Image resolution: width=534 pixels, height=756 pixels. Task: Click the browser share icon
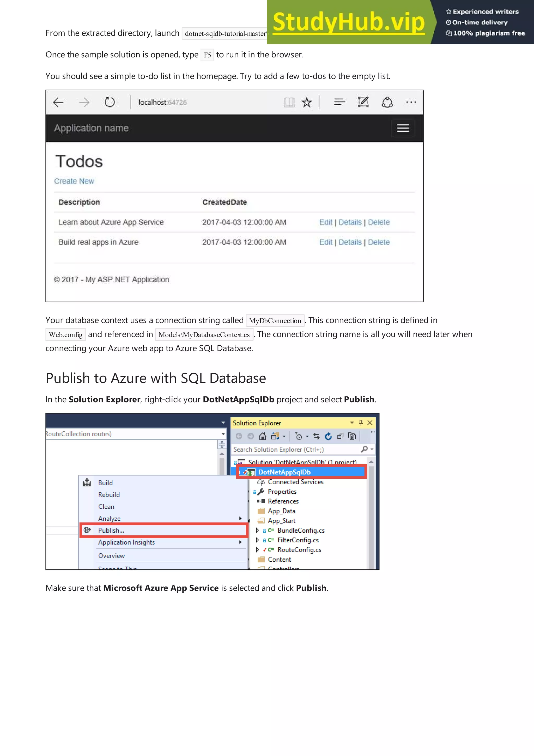(387, 102)
